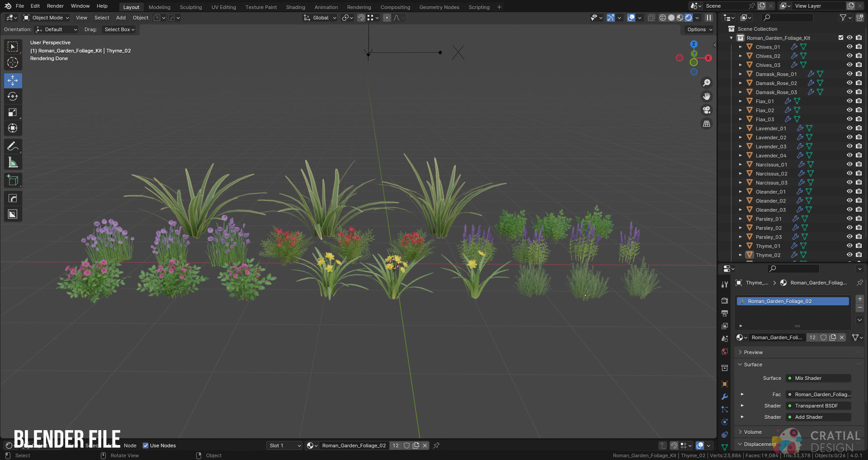The width and height of the screenshot is (868, 460).
Task: Click the pan view hand icon
Action: 706,96
